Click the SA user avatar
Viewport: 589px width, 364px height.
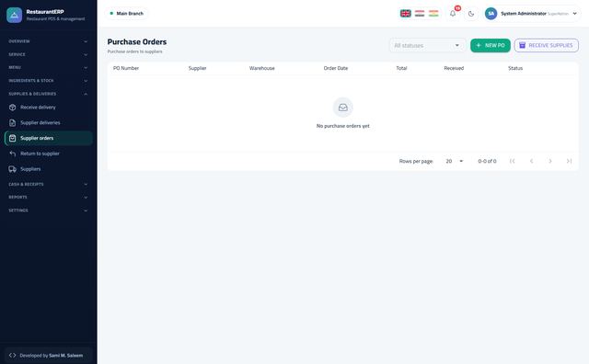491,14
